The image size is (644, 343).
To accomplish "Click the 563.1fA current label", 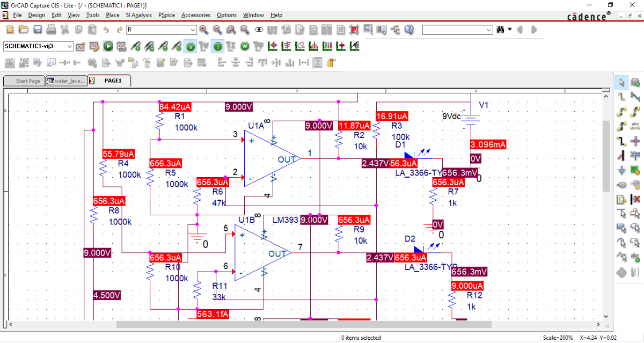I will 213,314.
